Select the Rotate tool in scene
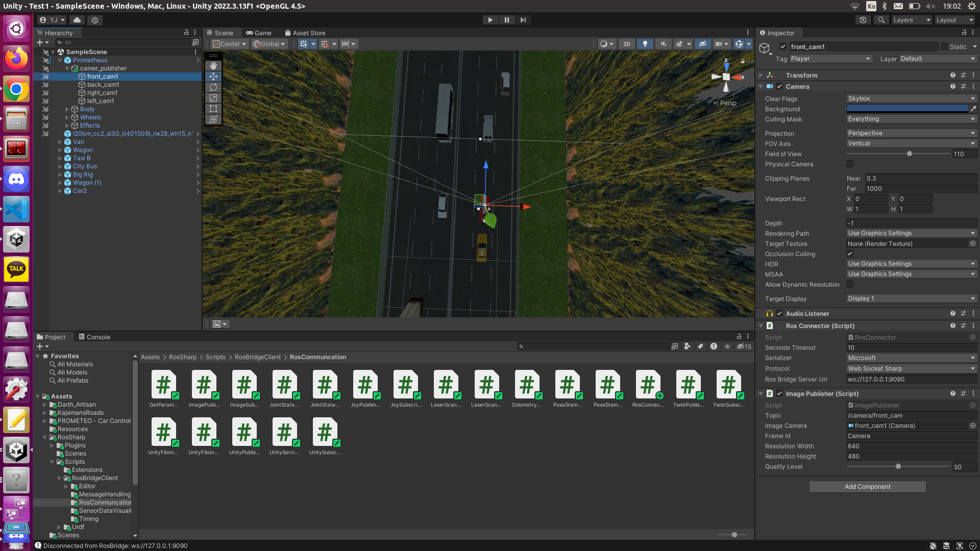This screenshot has height=551, width=980. (213, 87)
